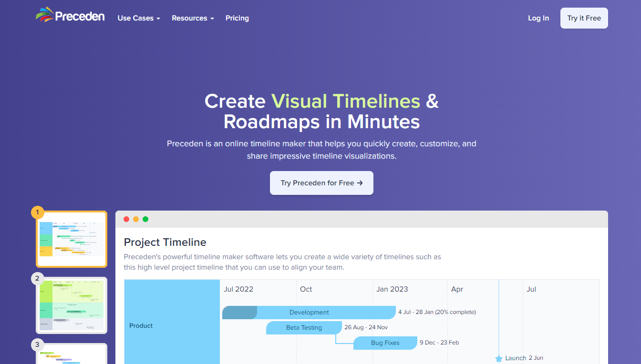This screenshot has width=641, height=364.
Task: Click the '9 Dec - 23 Feb' date text
Action: tap(439, 343)
